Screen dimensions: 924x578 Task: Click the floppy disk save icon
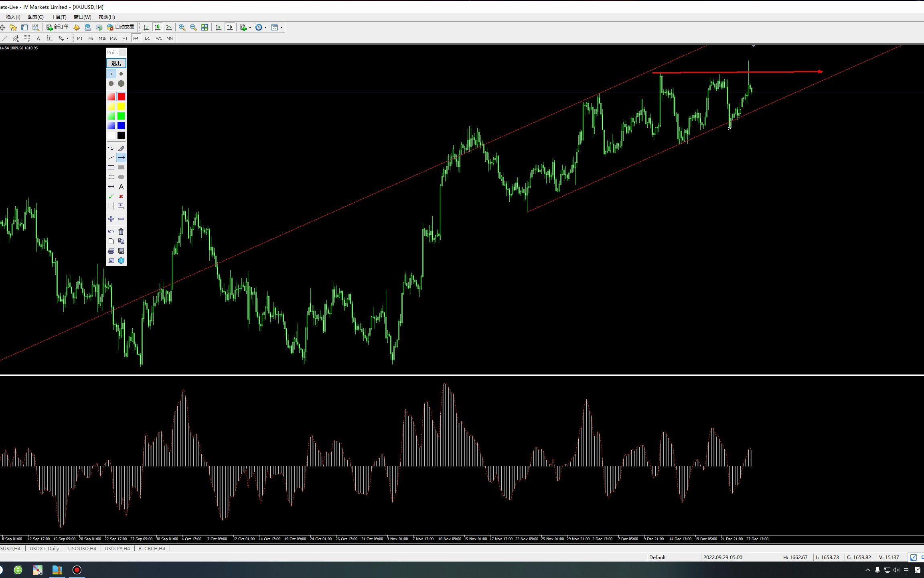(x=121, y=251)
